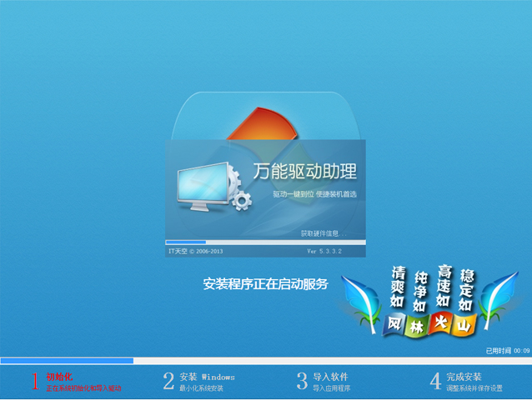532x401 pixels.
Task: Click the left blue feather icon
Action: 362,304
